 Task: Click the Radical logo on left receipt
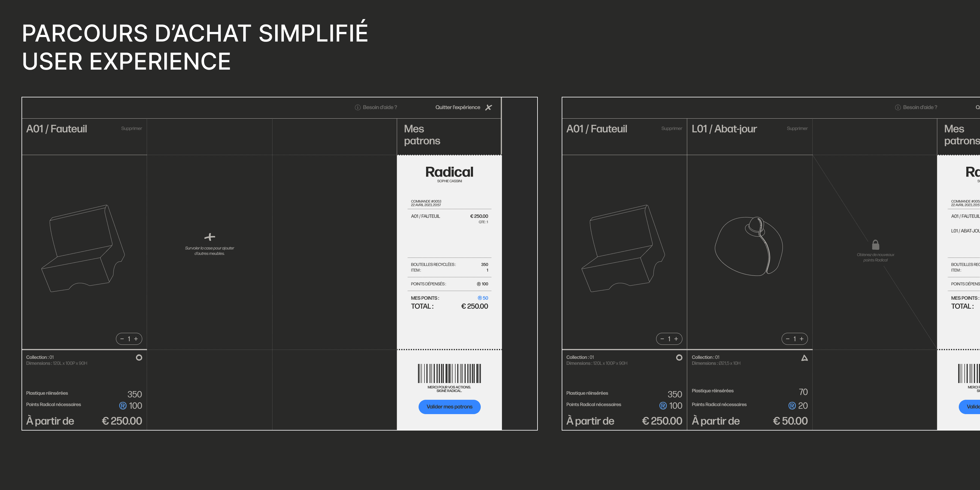tap(449, 172)
